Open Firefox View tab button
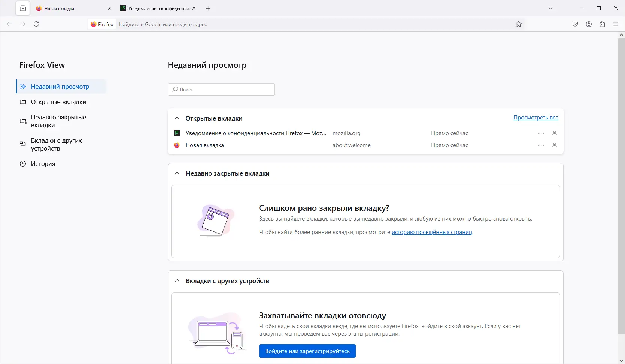The height and width of the screenshot is (364, 625). tap(23, 8)
